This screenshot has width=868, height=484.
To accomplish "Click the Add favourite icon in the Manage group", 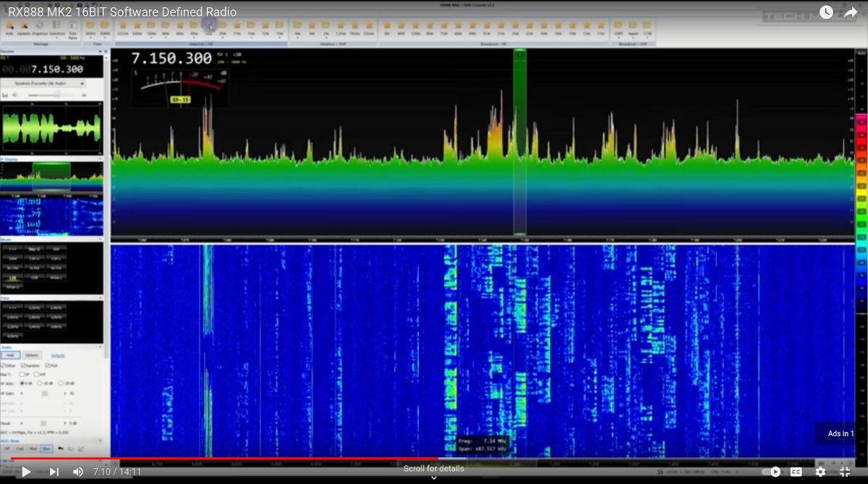I will [x=9, y=26].
